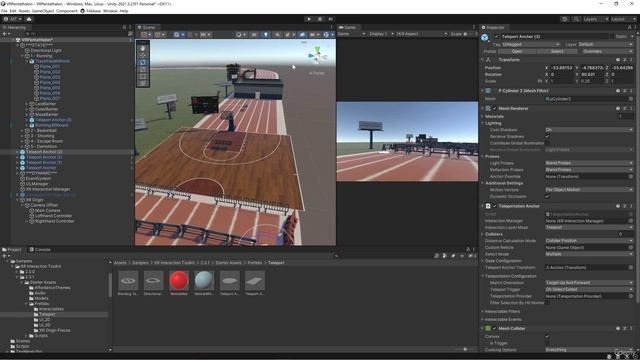Screen dimensions: 640x360
Task: Open Interaction Layer Mask dropdown
Action: tap(589, 227)
